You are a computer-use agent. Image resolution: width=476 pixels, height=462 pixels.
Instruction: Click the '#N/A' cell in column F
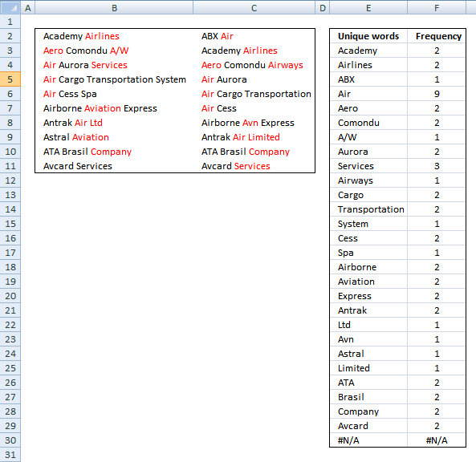point(436,440)
